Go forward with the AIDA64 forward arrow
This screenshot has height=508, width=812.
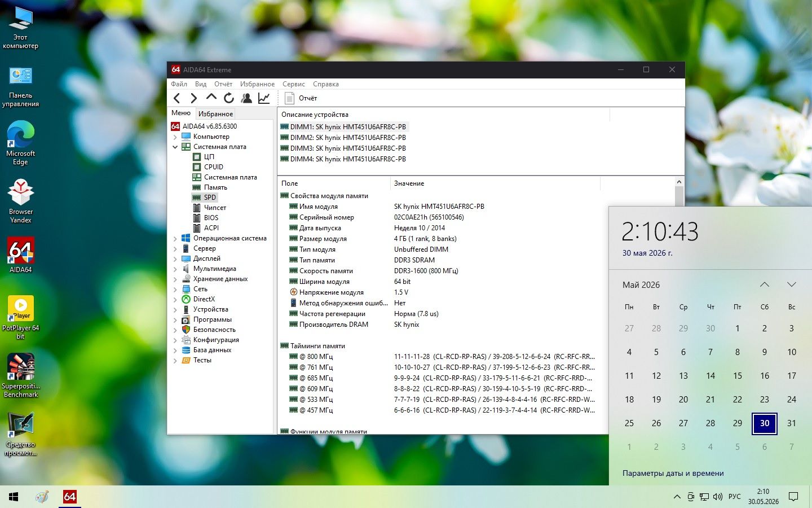(x=193, y=98)
